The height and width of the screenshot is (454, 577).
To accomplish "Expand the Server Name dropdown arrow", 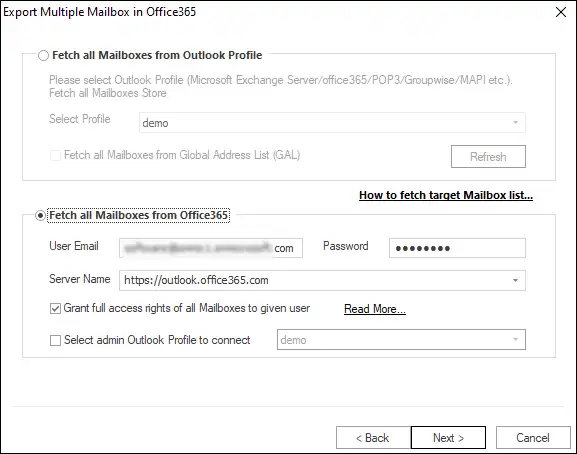I will click(516, 281).
